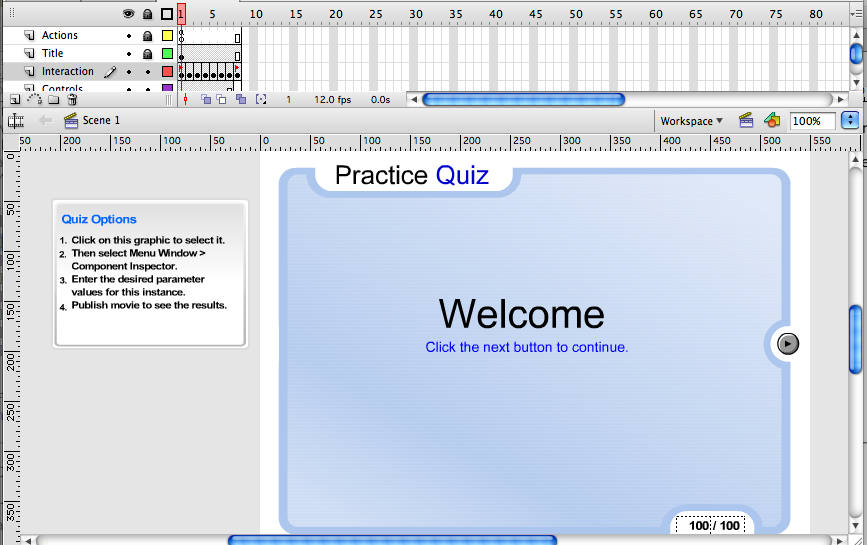Viewport: 867px width, 545px height.
Task: Click the stage horizontal scrollbar thumb
Action: pos(392,540)
